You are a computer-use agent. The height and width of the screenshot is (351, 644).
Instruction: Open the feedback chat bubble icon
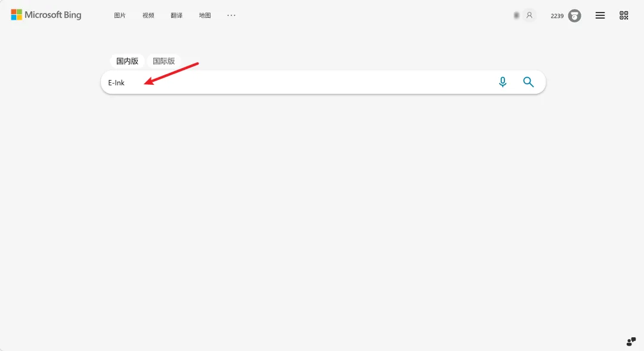pos(631,341)
